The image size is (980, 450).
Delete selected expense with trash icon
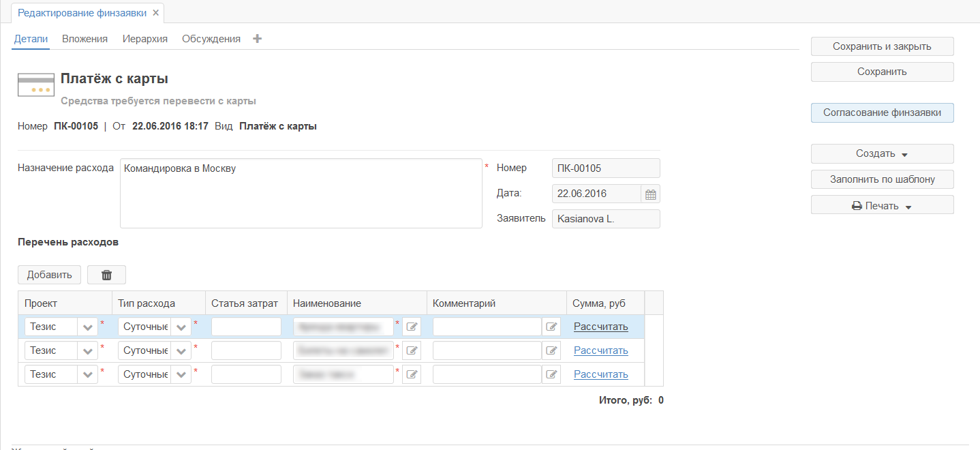tap(106, 275)
